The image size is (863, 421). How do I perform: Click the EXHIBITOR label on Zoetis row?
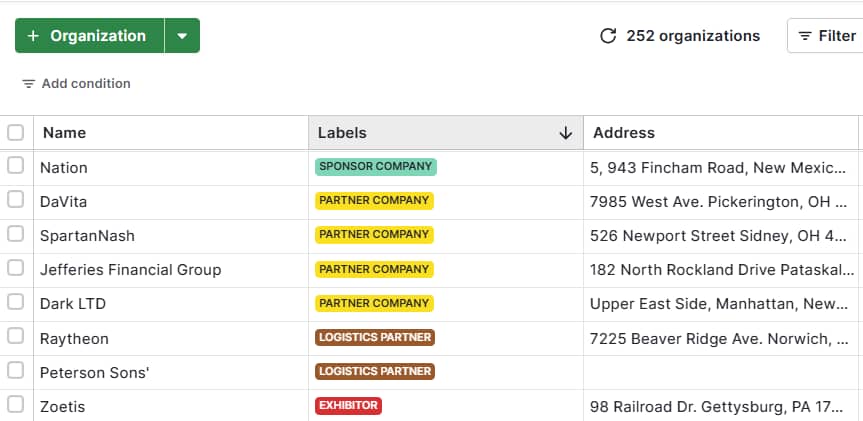(x=348, y=406)
